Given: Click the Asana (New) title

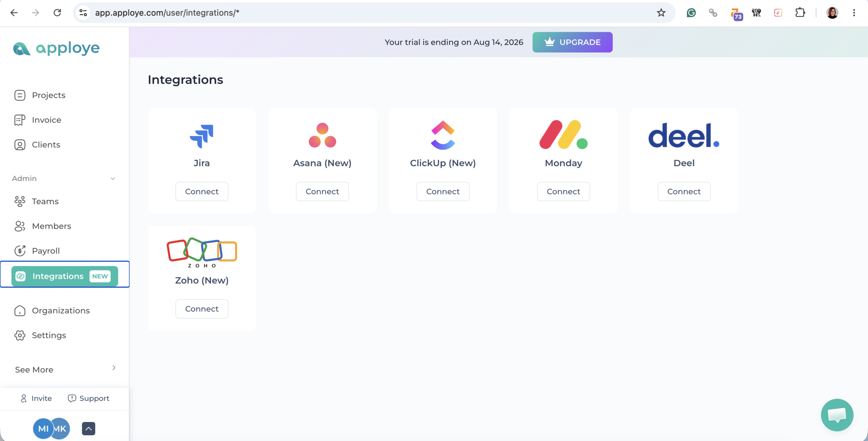Looking at the screenshot, I should (322, 163).
